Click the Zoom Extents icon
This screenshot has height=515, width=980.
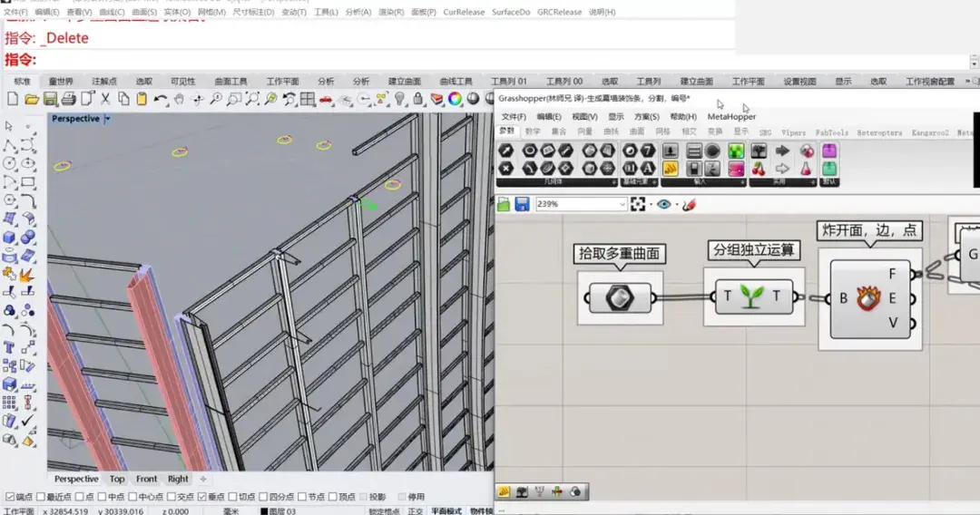click(252, 99)
